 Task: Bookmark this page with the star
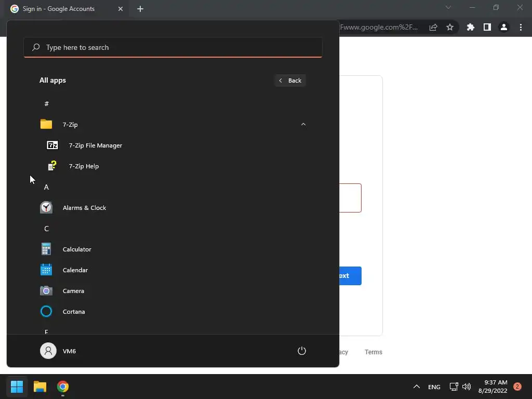(449, 27)
